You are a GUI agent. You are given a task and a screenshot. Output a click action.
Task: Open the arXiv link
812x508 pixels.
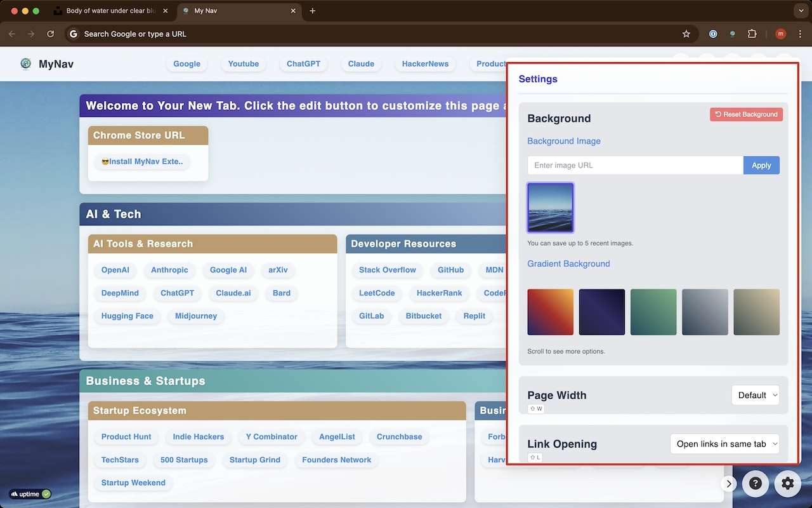tap(278, 270)
